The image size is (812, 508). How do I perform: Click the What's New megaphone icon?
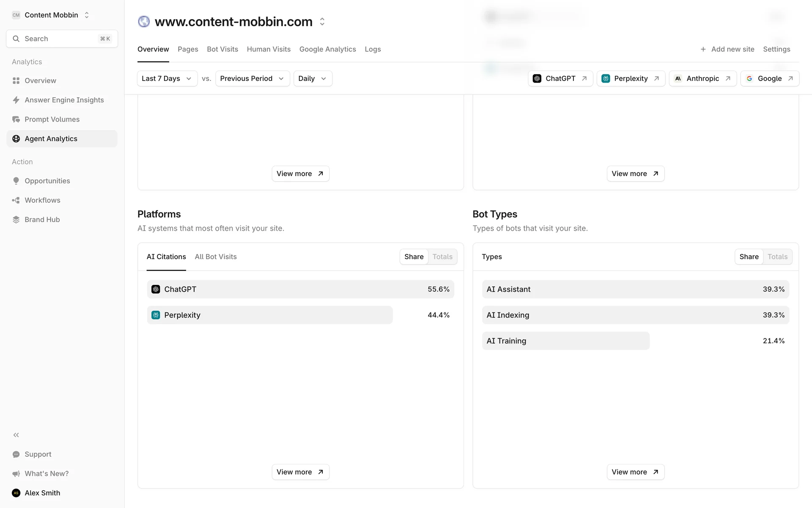(x=16, y=474)
